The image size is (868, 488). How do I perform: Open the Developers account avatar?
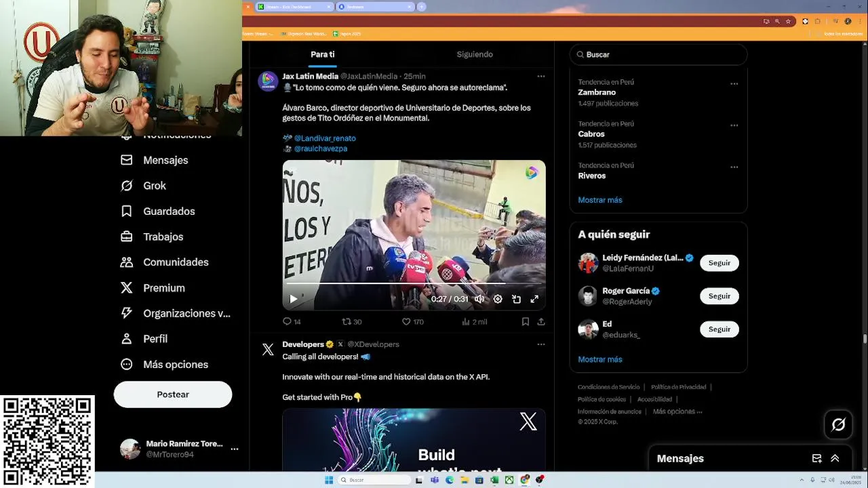pos(268,350)
